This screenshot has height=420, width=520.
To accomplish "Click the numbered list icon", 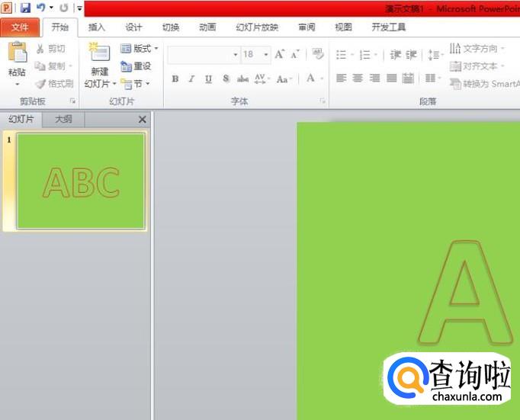I will pyautogui.click(x=364, y=54).
